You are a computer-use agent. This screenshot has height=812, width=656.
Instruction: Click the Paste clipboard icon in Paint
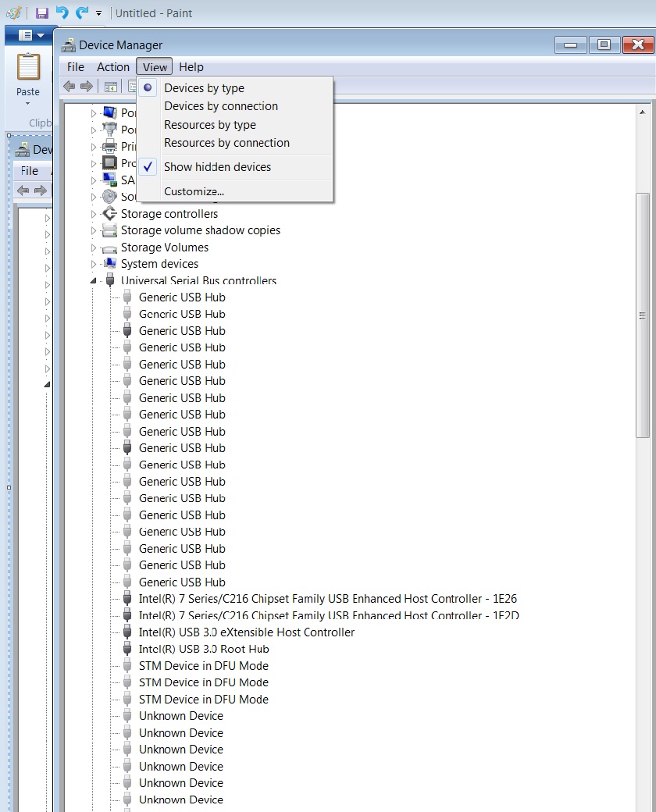click(x=28, y=67)
